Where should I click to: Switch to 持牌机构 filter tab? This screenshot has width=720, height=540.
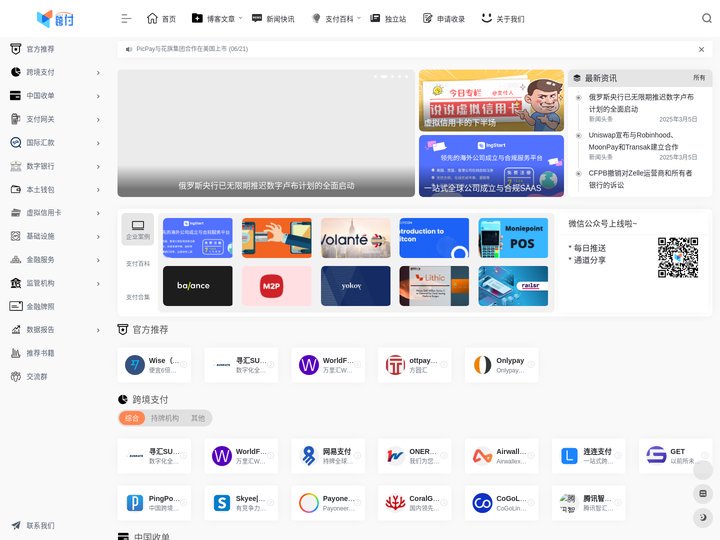[165, 418]
